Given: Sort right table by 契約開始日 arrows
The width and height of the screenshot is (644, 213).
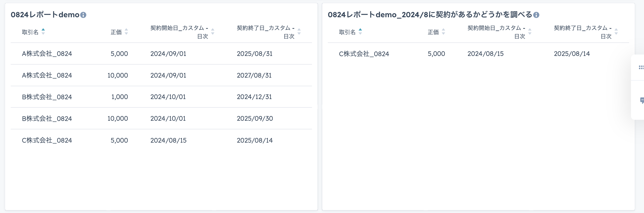Looking at the screenshot, I should [530, 31].
